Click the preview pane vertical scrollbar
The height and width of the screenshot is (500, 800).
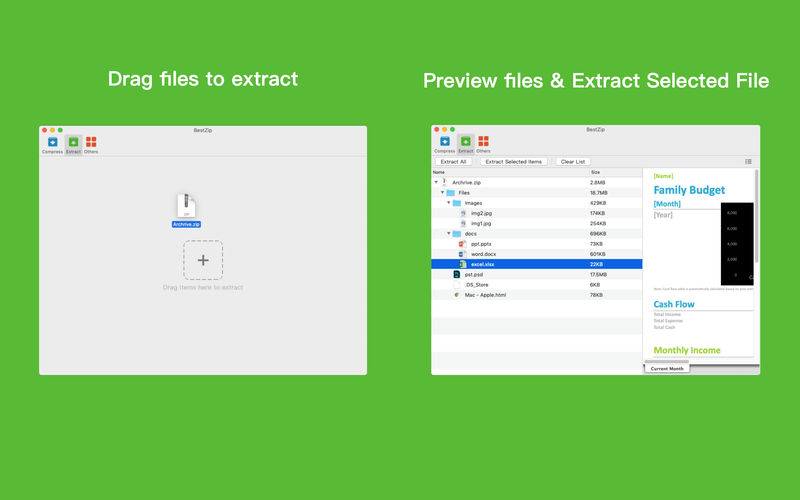pyautogui.click(x=756, y=217)
